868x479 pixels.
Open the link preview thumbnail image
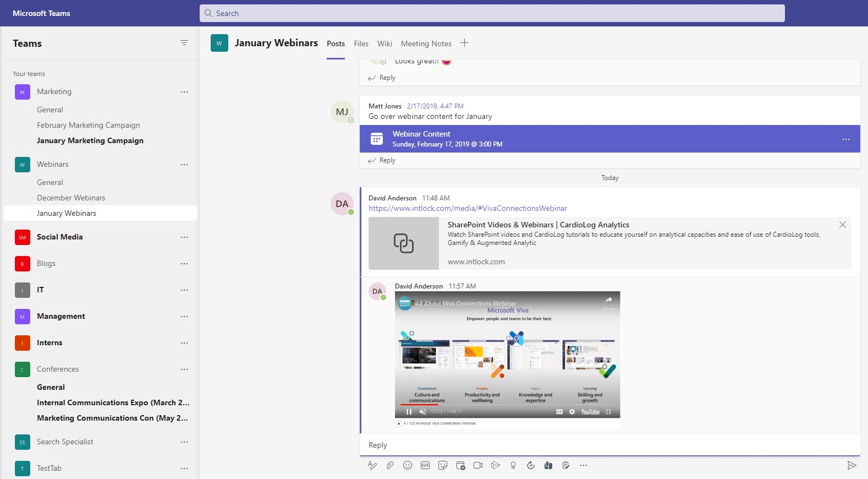click(404, 243)
